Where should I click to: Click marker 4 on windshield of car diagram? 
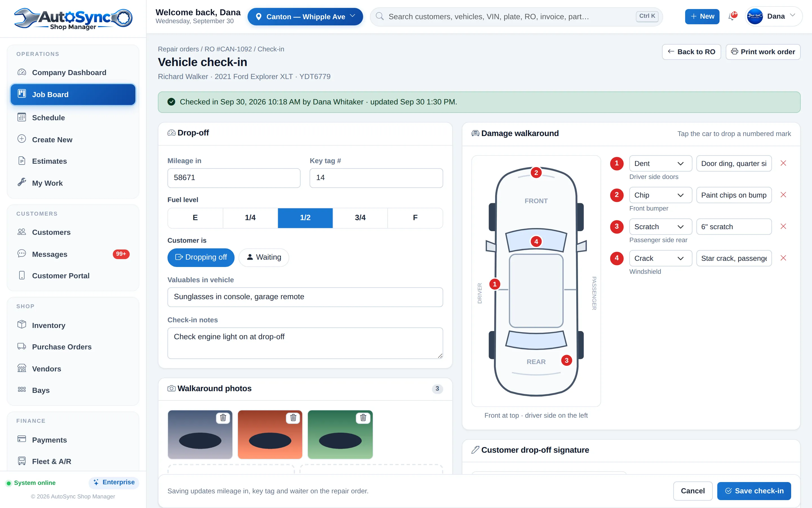pyautogui.click(x=536, y=242)
